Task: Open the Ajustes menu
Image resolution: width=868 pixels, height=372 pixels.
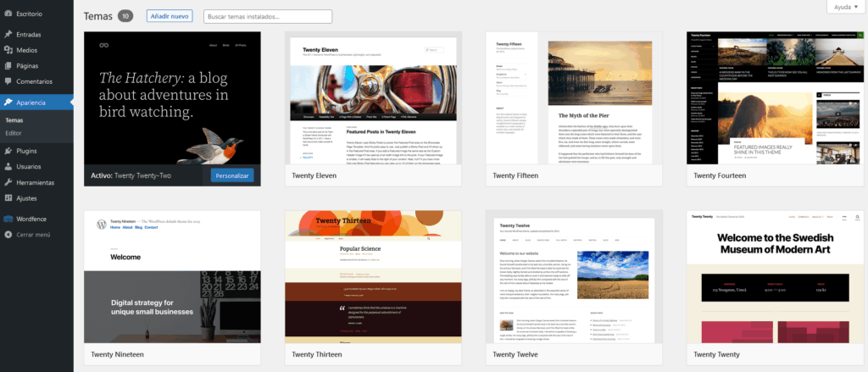Action: click(36, 197)
